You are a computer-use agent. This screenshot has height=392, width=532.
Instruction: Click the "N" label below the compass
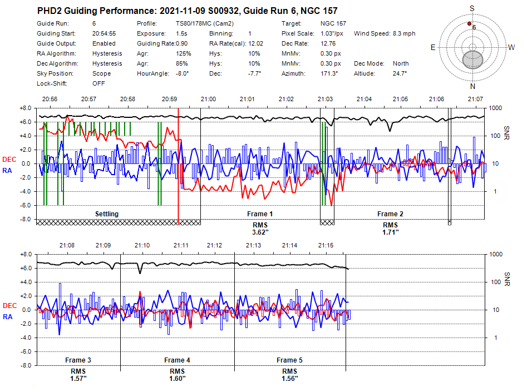pyautogui.click(x=472, y=87)
